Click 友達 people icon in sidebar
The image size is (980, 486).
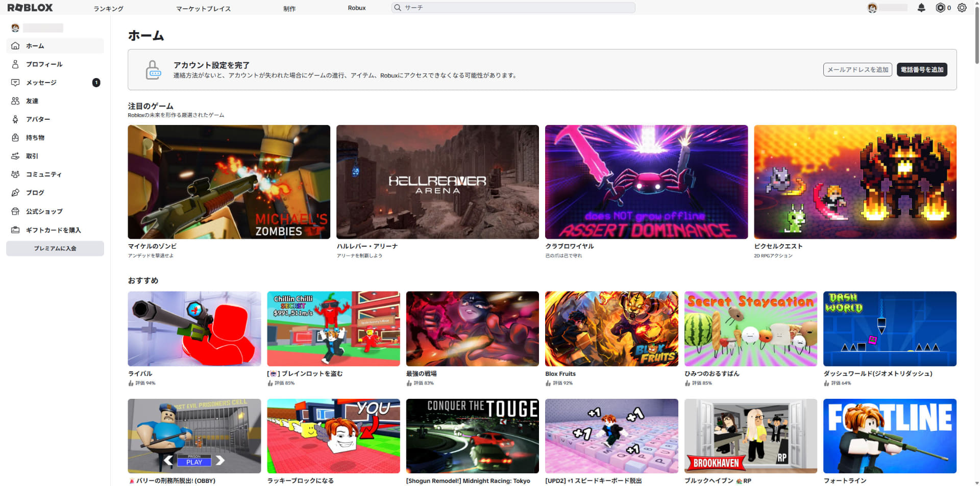tap(15, 101)
